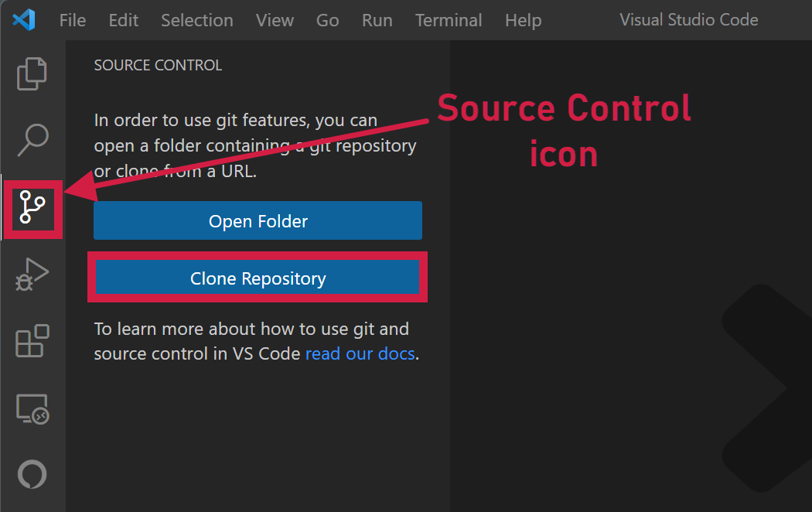Screen dimensions: 812x512
Task: Open the Selection menu
Action: [196, 20]
